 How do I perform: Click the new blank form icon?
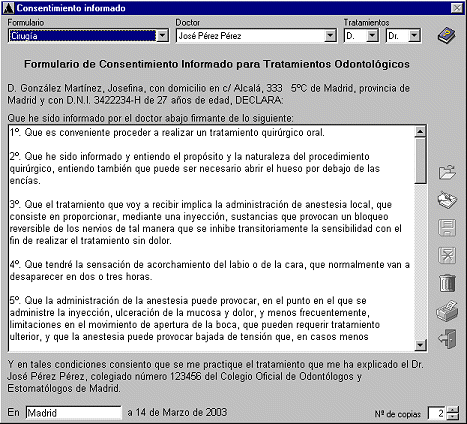[x=447, y=200]
